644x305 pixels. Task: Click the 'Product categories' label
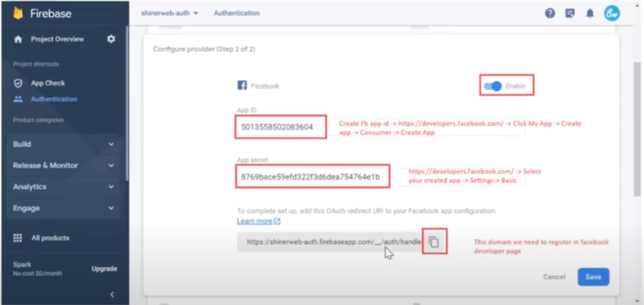pos(39,121)
